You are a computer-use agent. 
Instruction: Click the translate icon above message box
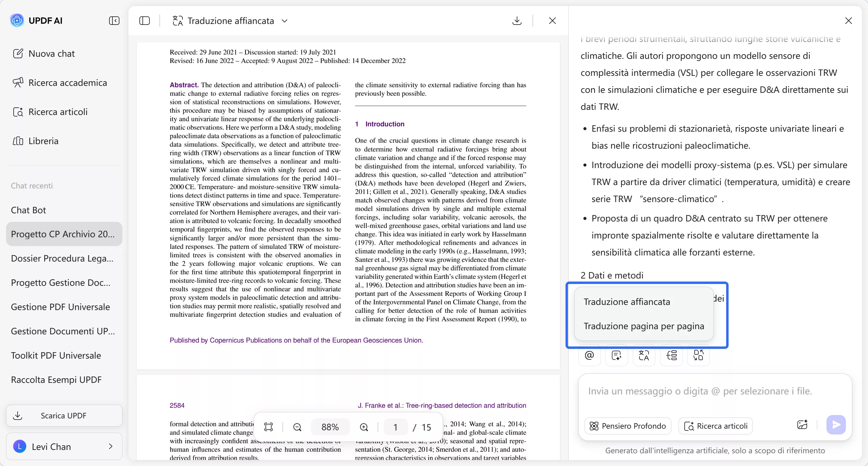[x=644, y=355]
